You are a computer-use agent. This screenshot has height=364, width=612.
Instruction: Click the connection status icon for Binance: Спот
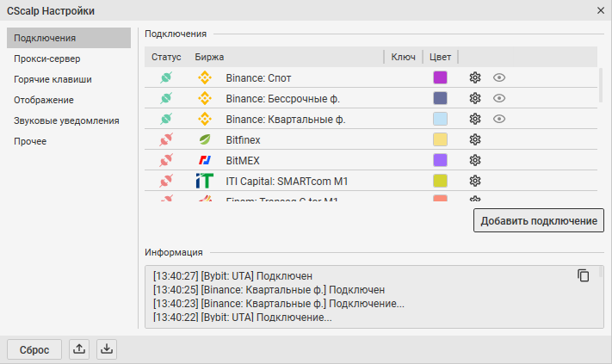pyautogui.click(x=166, y=77)
